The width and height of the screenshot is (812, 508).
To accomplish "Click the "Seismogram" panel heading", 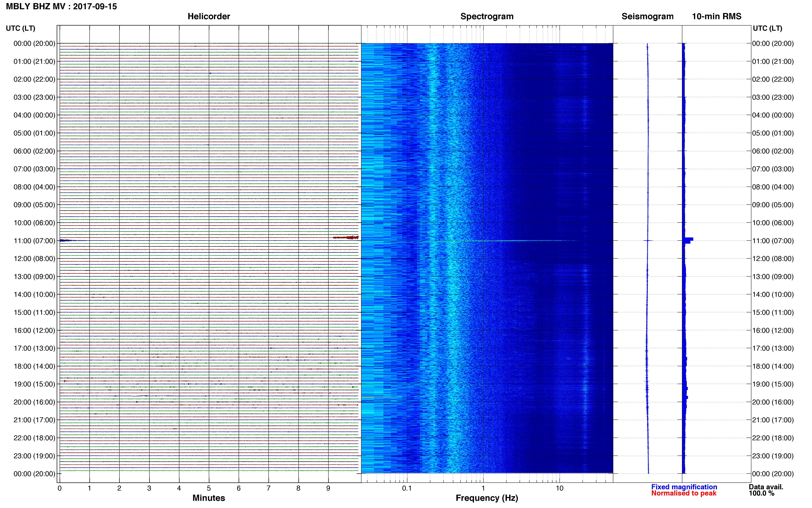I will (648, 16).
